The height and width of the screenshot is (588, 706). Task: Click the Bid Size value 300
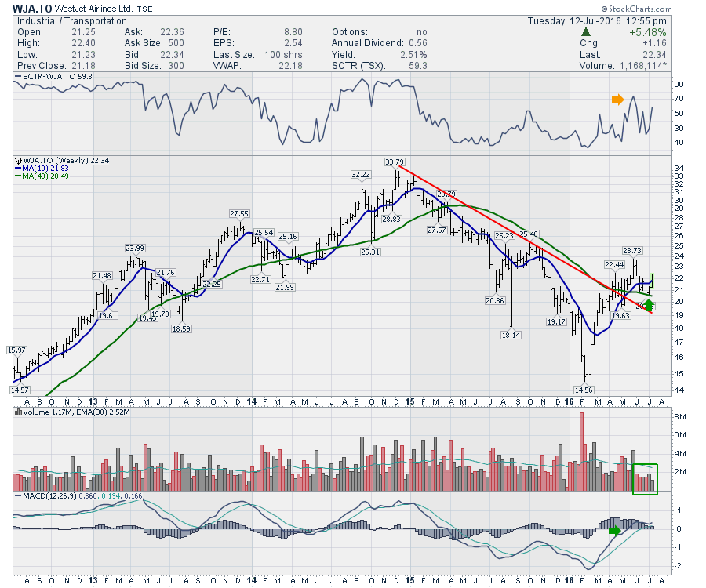tap(176, 66)
